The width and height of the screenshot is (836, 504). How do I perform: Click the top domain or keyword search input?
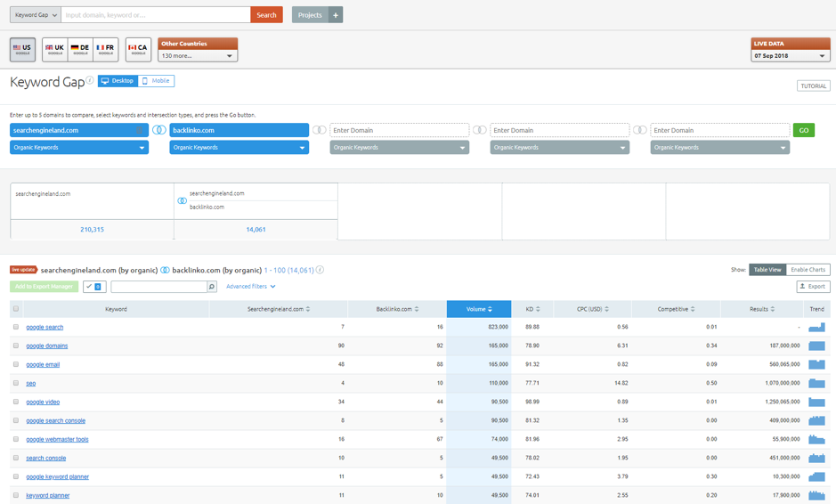pos(156,15)
